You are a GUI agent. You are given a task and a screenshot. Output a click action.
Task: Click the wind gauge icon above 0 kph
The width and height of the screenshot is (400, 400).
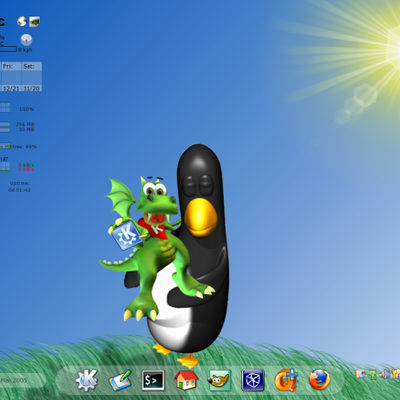pos(26,40)
